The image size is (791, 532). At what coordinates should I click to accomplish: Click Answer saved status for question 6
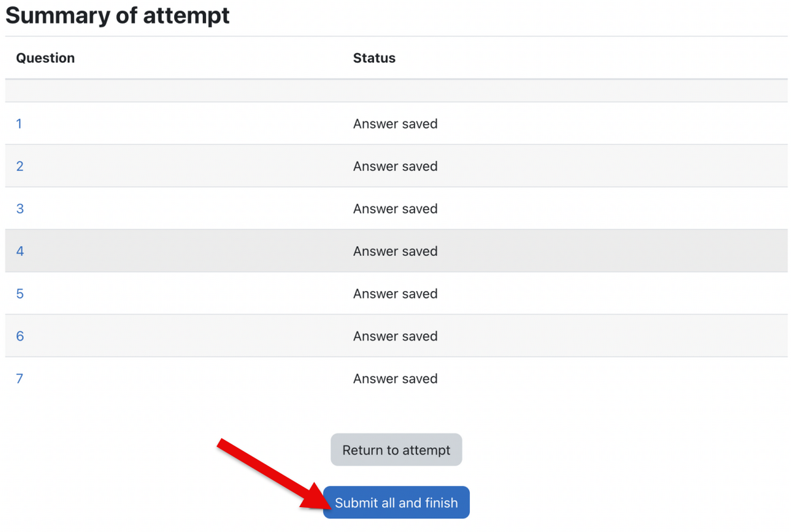(395, 336)
